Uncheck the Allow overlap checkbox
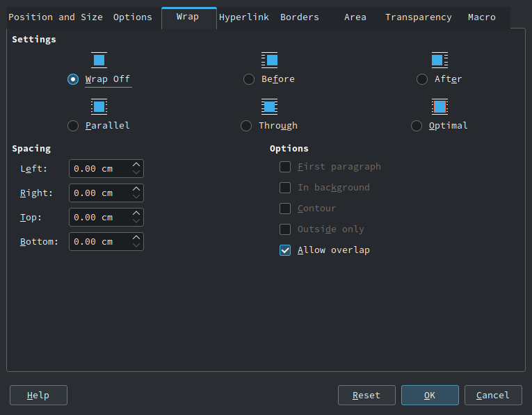532x415 pixels. coord(285,250)
